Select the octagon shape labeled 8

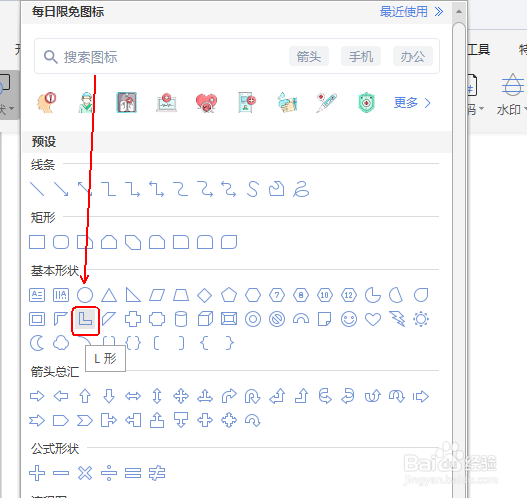pos(301,295)
